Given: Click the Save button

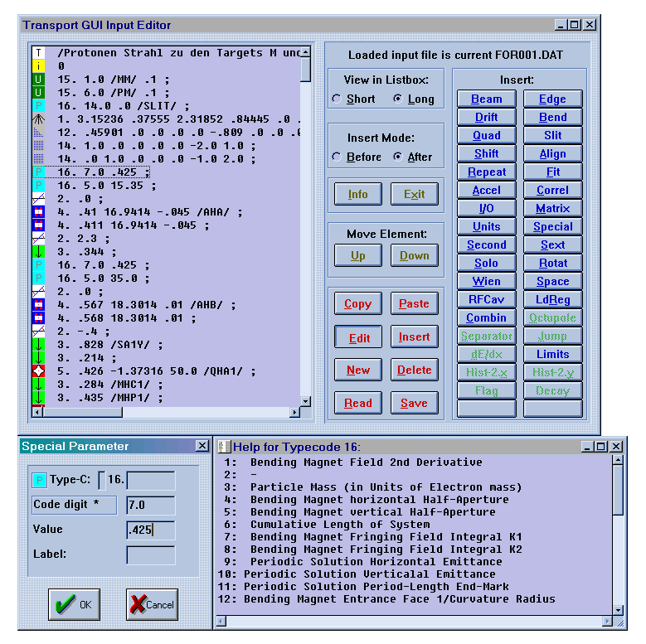Looking at the screenshot, I should click(x=414, y=404).
